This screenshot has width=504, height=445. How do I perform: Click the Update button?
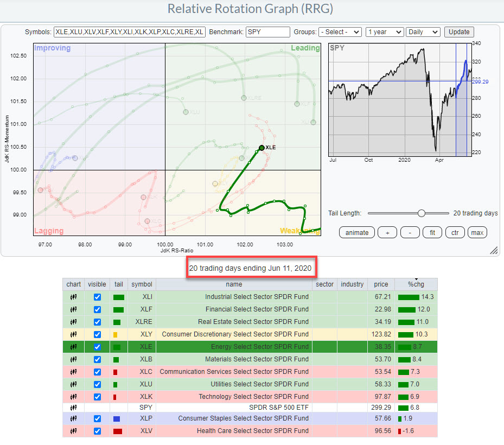pos(458,32)
